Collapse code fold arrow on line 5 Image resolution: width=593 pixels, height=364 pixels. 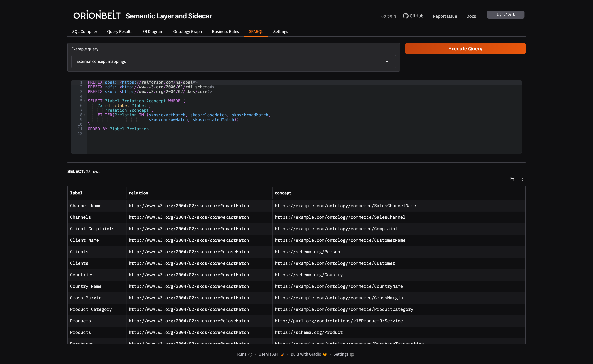[x=85, y=101]
